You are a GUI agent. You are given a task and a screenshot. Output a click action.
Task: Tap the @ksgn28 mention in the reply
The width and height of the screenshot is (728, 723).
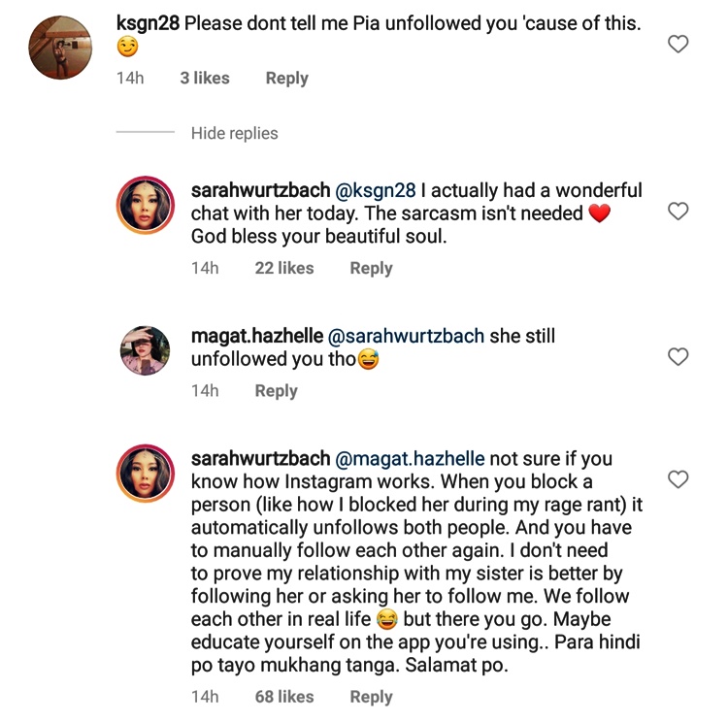[x=374, y=191]
